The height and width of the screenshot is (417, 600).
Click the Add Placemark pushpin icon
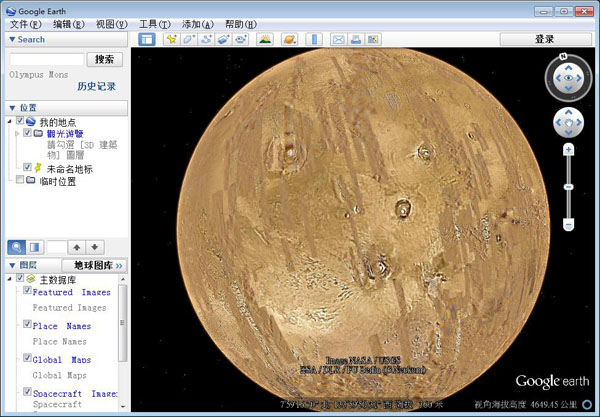click(x=172, y=39)
